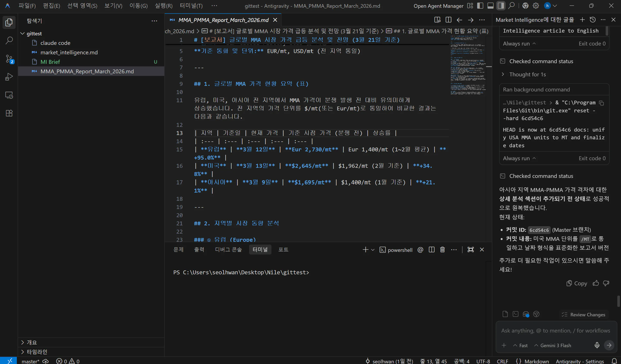Open the Remote Explorer view
621x364 pixels.
9,95
